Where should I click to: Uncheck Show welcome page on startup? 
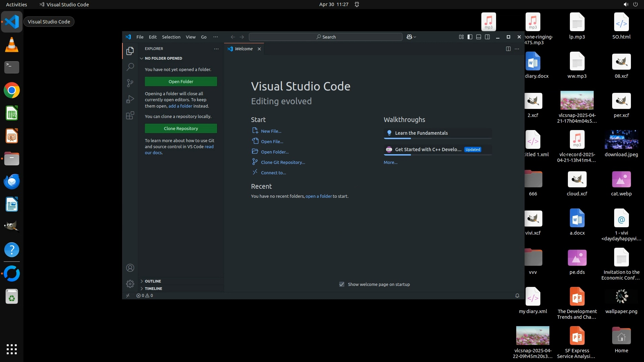[x=342, y=284]
